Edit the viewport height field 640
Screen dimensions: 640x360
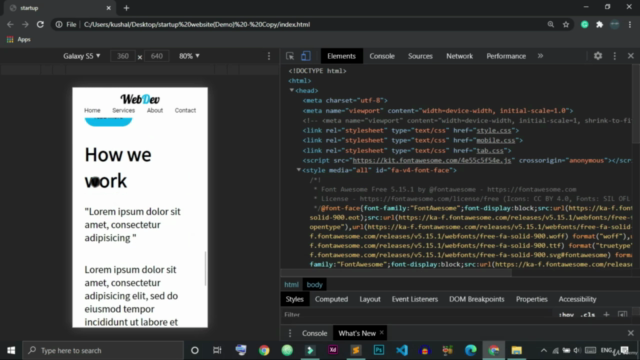tap(157, 56)
